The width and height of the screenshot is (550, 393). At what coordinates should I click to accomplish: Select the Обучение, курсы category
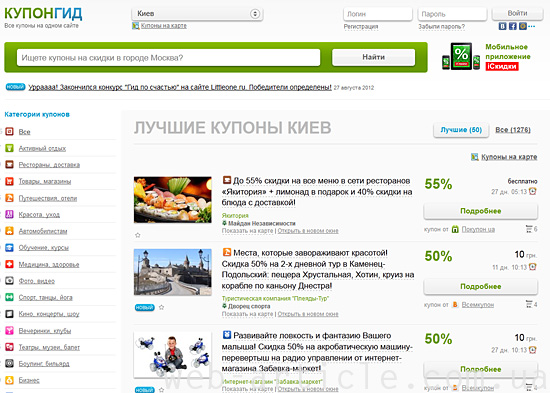click(x=43, y=247)
